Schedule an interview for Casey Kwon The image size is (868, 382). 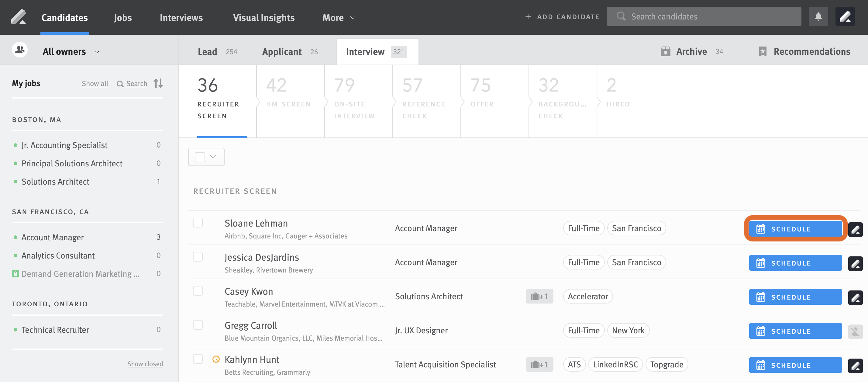(795, 297)
